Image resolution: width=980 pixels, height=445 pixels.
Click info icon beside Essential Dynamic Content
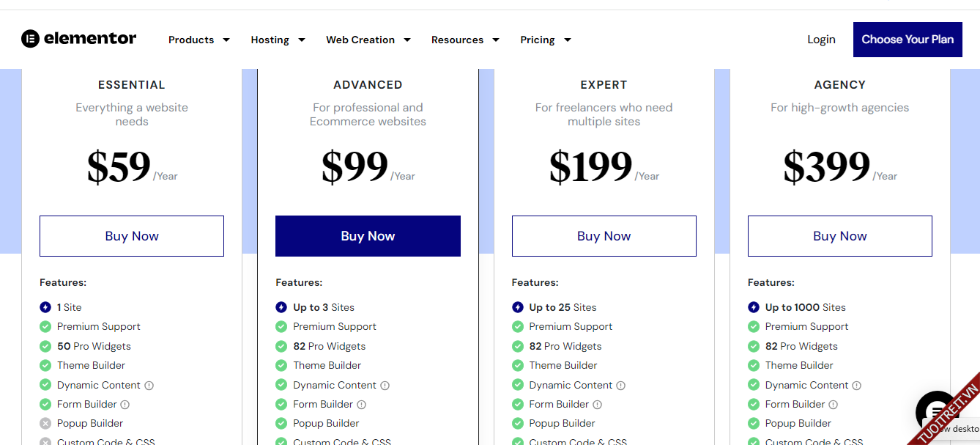(149, 386)
